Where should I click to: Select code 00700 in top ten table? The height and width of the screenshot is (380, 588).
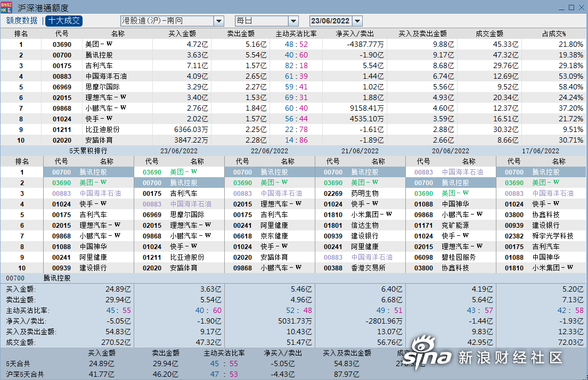pyautogui.click(x=62, y=55)
